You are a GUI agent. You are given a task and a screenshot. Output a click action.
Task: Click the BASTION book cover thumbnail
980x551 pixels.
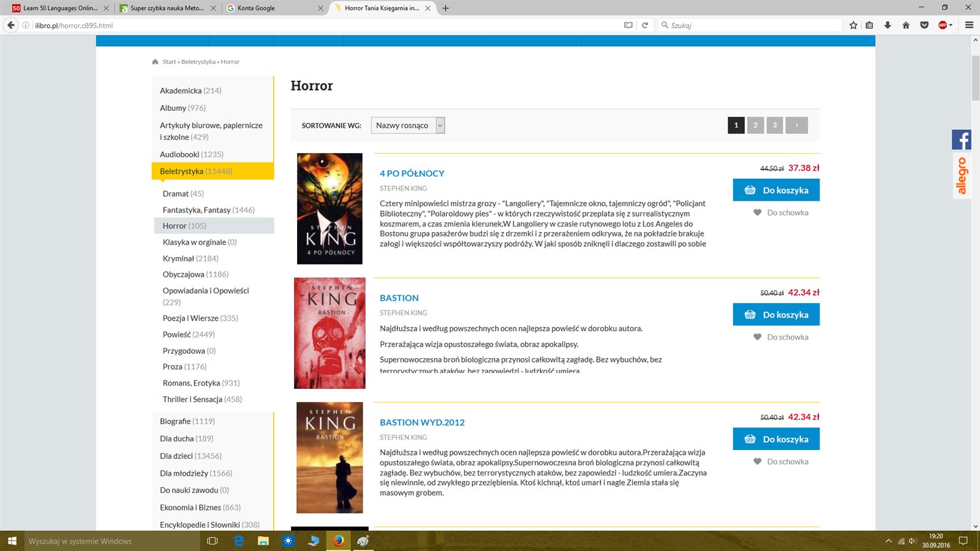tap(330, 333)
